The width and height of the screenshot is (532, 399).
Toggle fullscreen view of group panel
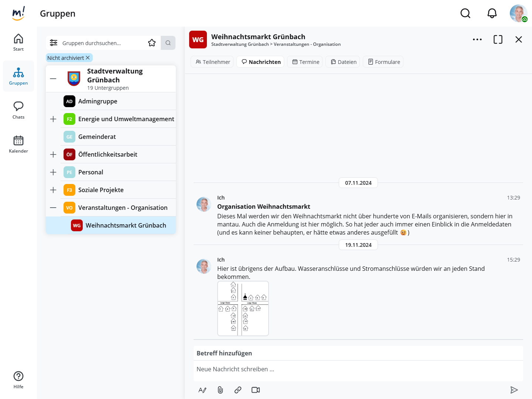[x=498, y=40]
